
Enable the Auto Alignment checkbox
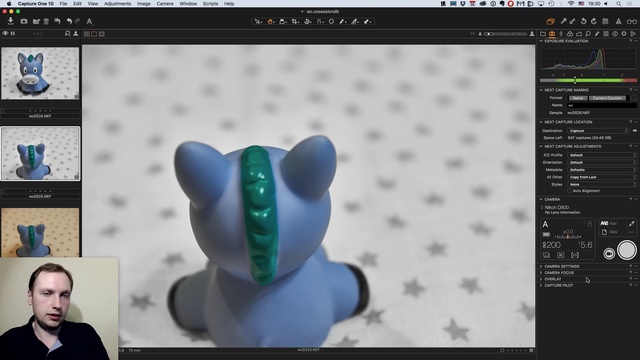(569, 191)
